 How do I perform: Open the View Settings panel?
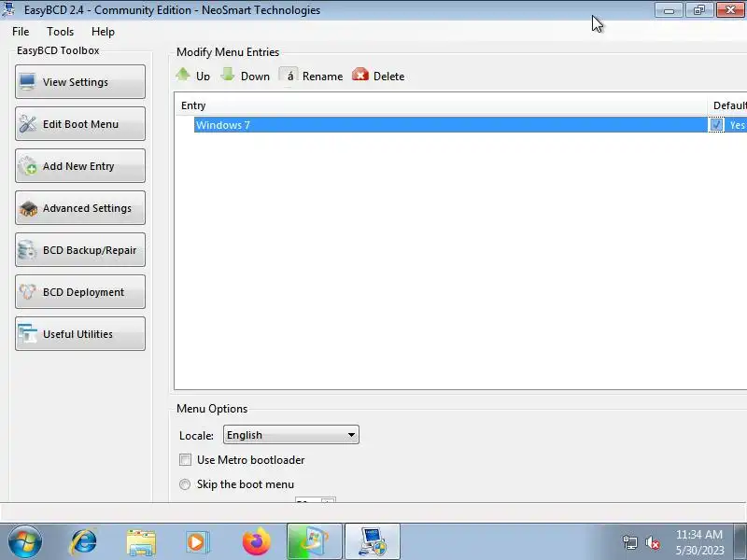click(80, 82)
